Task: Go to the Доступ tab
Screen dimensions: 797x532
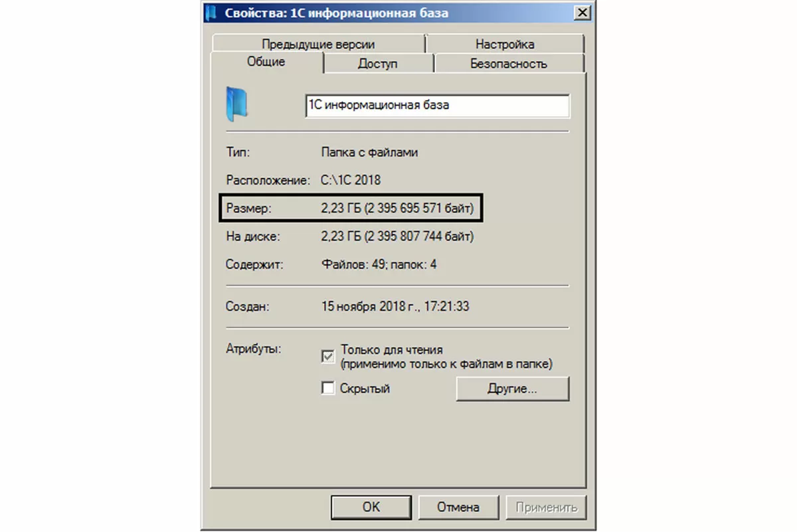Action: 378,64
